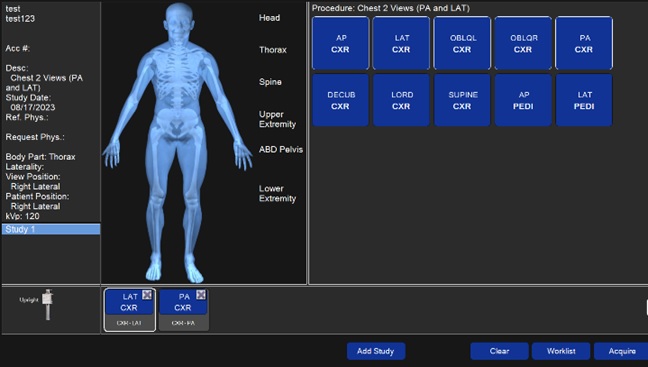Click the procedure title Chest 2 Views
This screenshot has height=367, width=648.
pyautogui.click(x=391, y=8)
